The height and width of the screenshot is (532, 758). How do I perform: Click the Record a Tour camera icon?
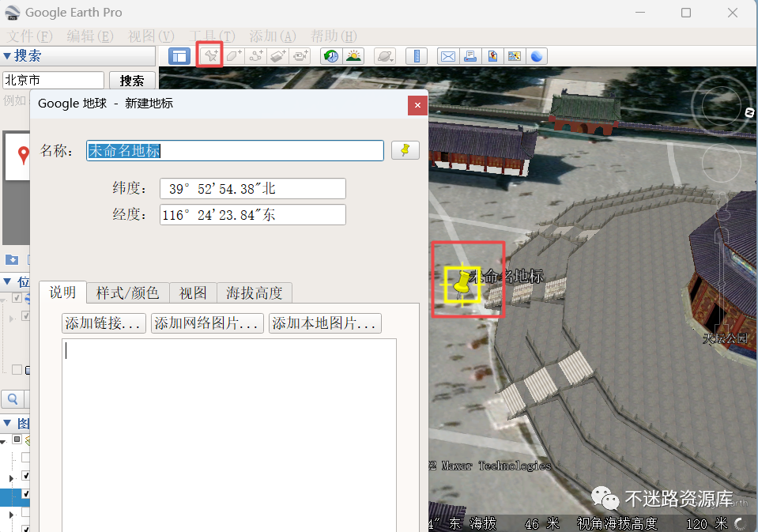[x=300, y=56]
